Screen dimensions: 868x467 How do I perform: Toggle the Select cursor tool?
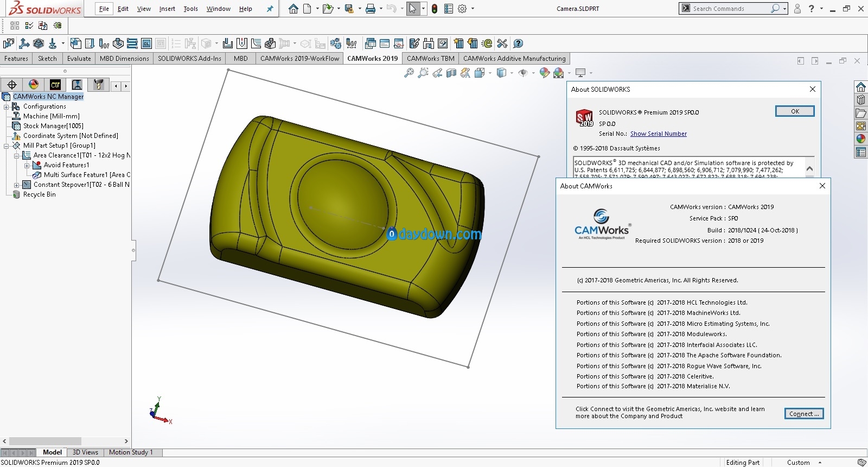pyautogui.click(x=413, y=9)
